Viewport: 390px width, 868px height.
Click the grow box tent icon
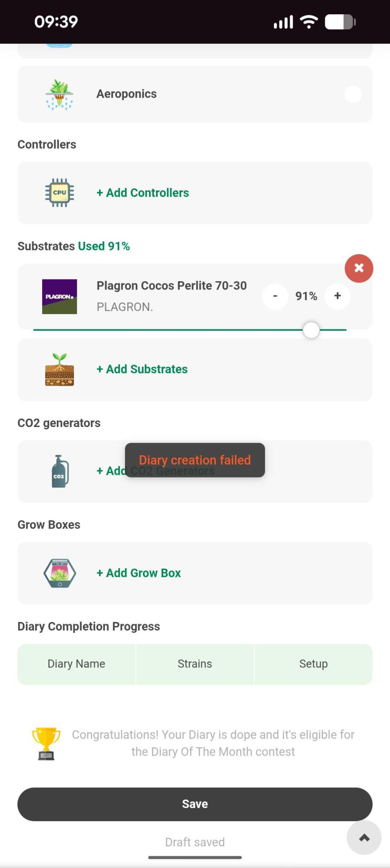[59, 573]
